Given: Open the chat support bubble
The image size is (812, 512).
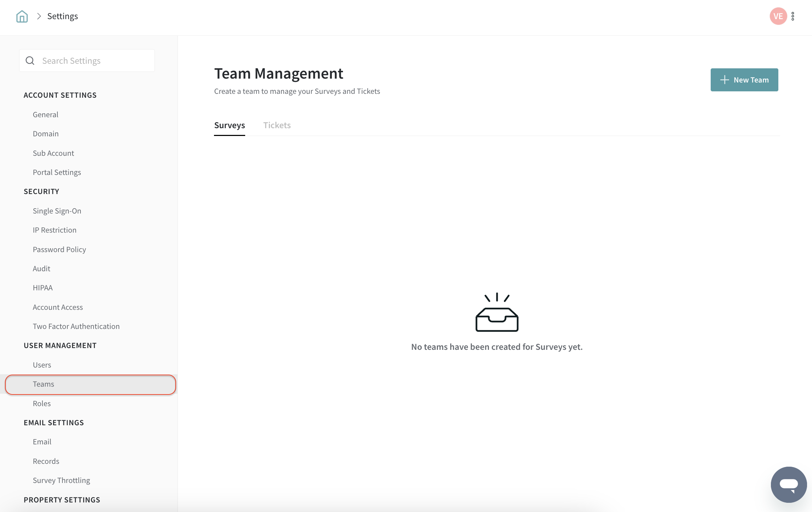Looking at the screenshot, I should tap(789, 484).
